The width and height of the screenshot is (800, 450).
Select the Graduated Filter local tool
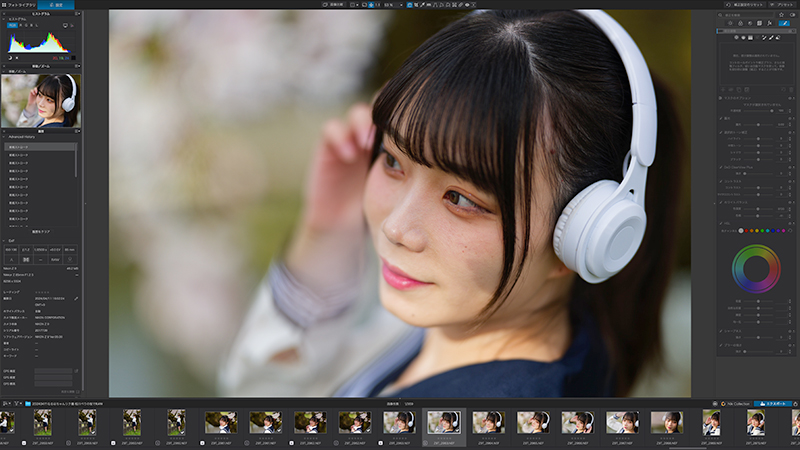(750, 37)
